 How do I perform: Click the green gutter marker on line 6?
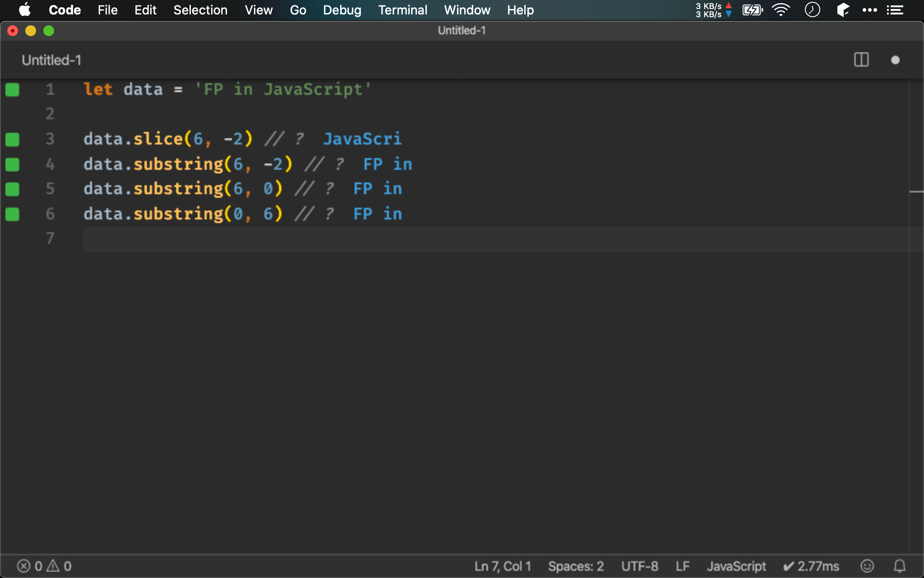(12, 214)
